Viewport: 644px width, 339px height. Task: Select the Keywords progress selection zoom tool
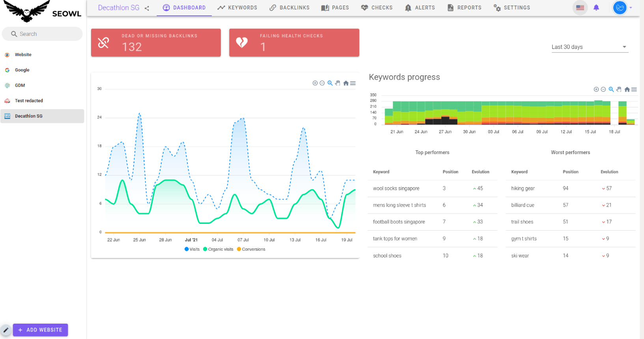click(x=611, y=89)
